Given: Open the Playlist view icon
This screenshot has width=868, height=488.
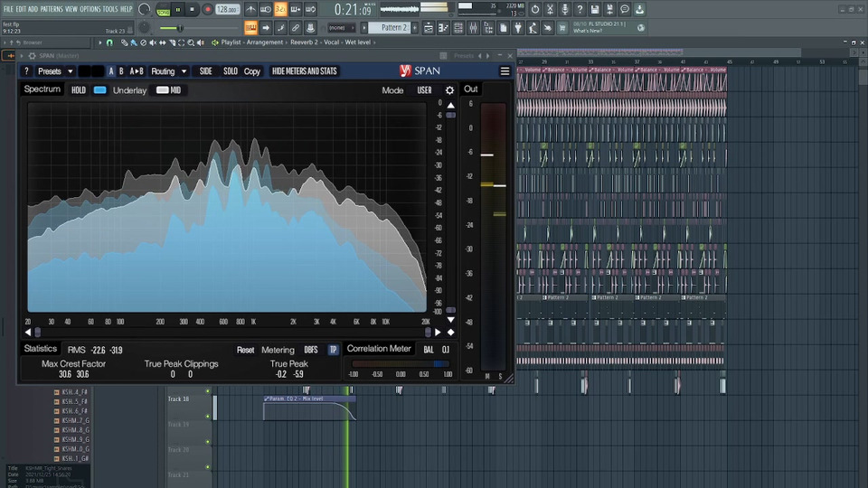Looking at the screenshot, I should (429, 28).
